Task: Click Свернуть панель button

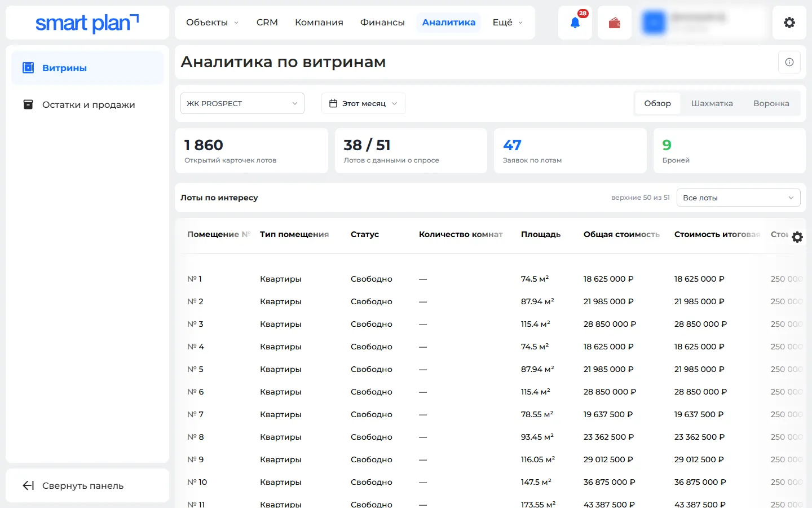Action: [87, 485]
